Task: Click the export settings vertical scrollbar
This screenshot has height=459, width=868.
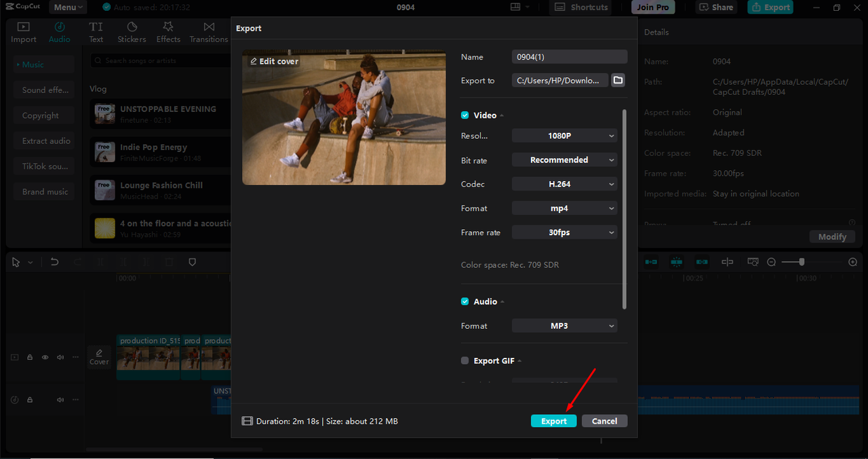Action: click(x=624, y=209)
